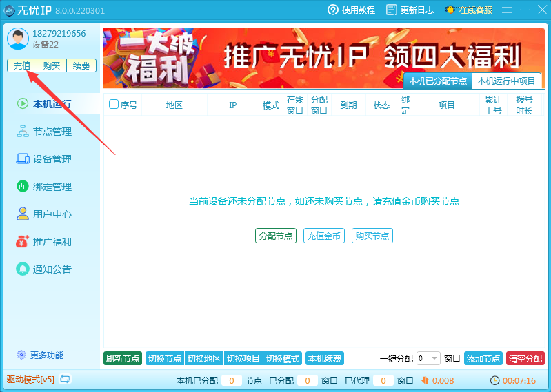Open 节点管理 in the sidebar
This screenshot has height=392, width=551.
52,132
